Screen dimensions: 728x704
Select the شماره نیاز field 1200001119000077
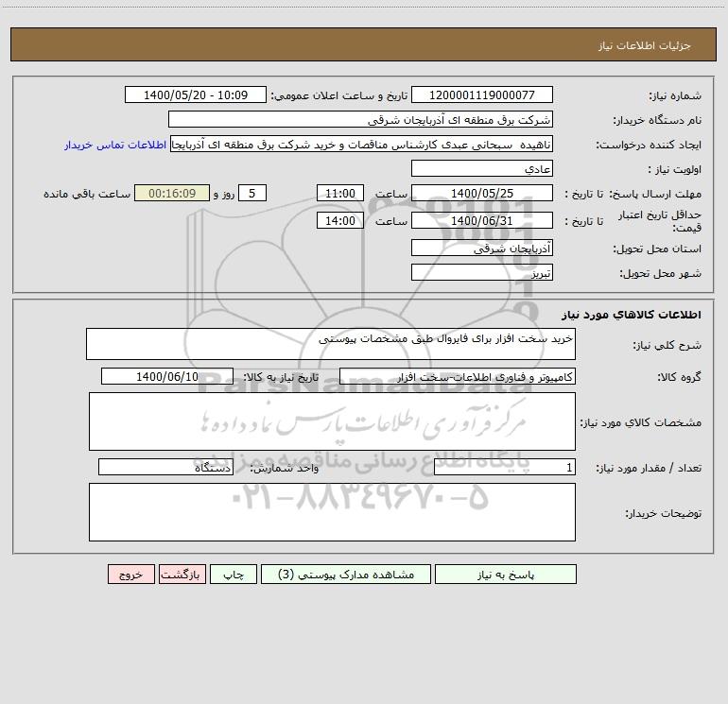tap(482, 94)
